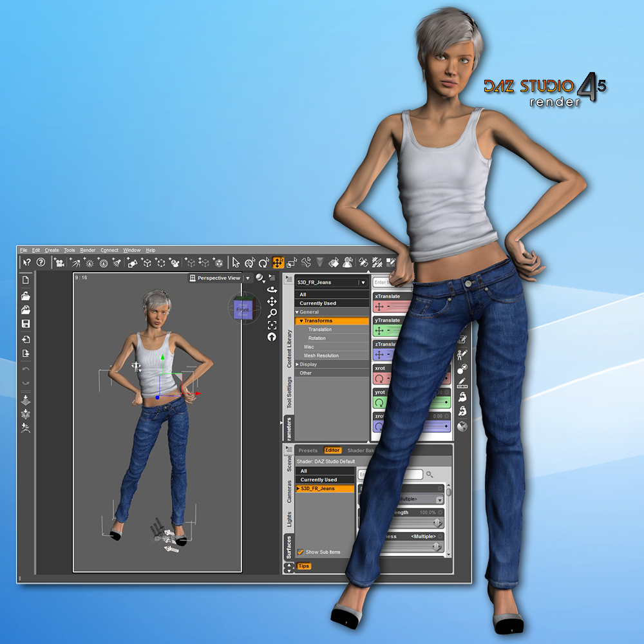Select Translation under Transforms

[x=320, y=329]
